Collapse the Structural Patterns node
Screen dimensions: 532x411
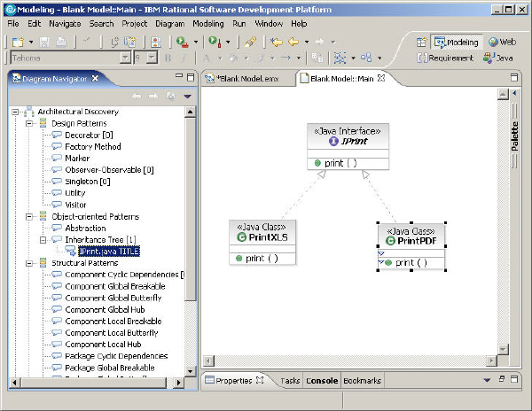29,263
